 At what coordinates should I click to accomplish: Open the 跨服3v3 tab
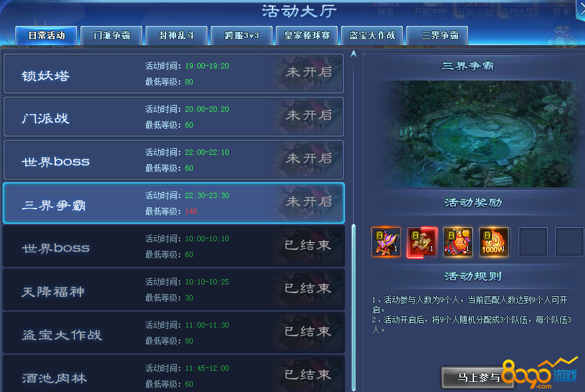coord(242,35)
